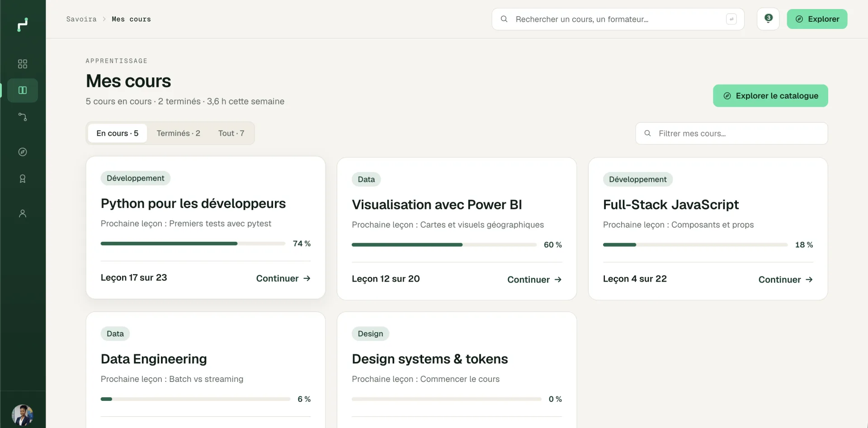Viewport: 868px width, 428px height.
Task: Click the Explorer button in header
Action: 817,19
